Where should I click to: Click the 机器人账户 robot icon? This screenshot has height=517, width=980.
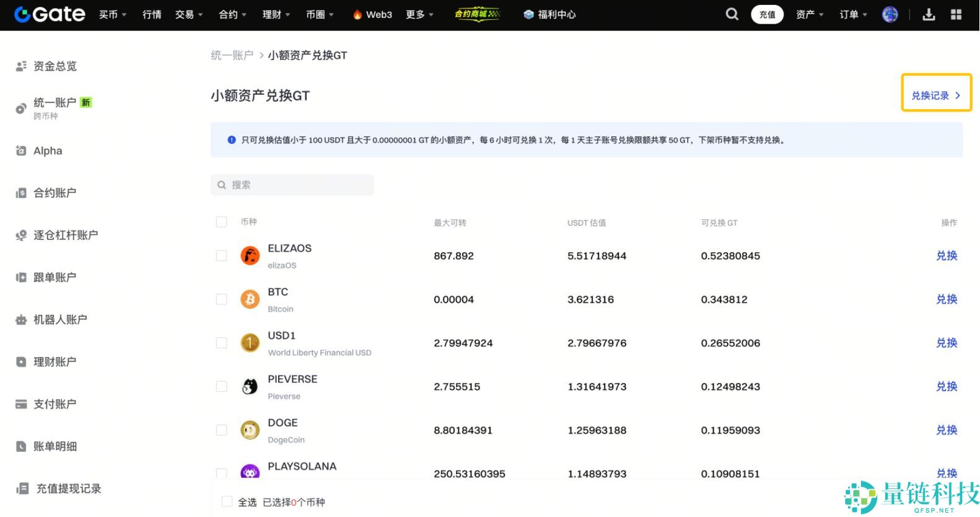(21, 320)
